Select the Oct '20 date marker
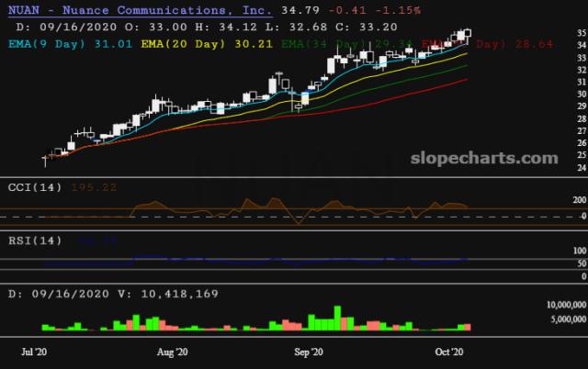Screen dimensions: 588x369 pyautogui.click(x=449, y=352)
